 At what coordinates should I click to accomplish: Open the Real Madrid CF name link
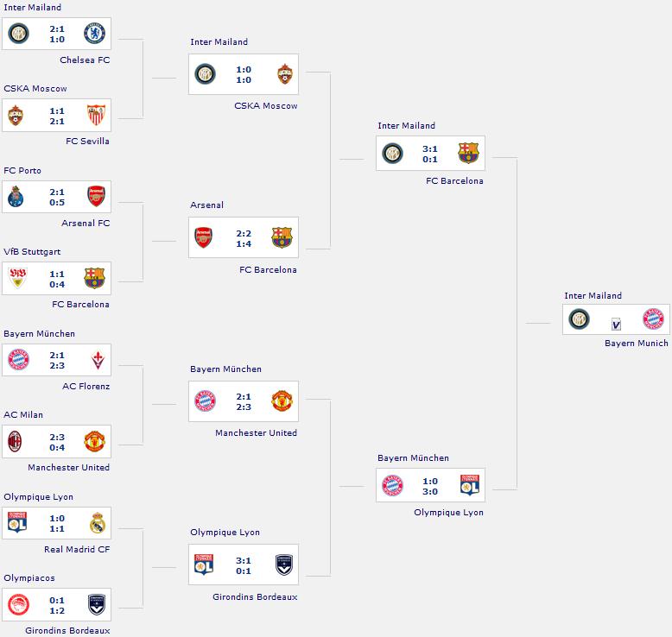77,549
